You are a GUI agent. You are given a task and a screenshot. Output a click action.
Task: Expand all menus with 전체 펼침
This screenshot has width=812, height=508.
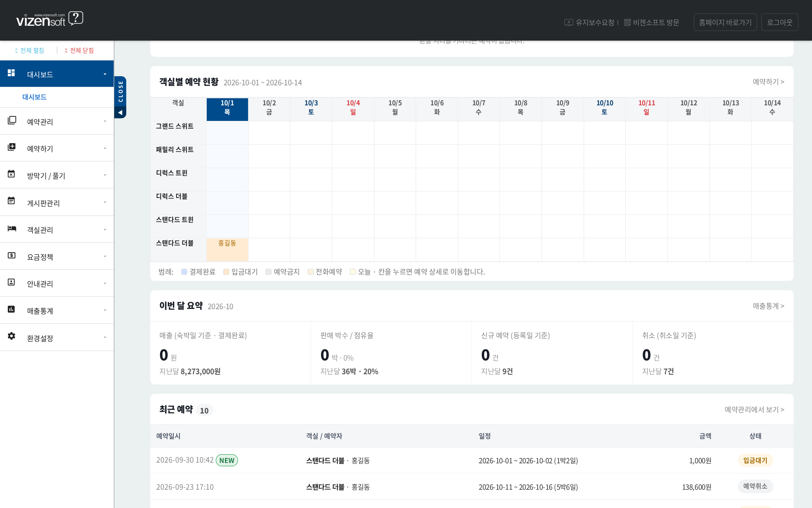[29, 50]
